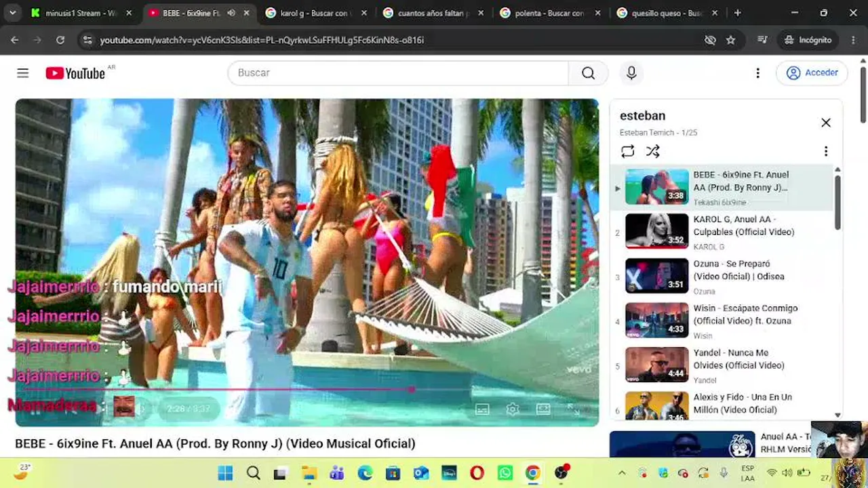Play Yandel - Nunca Me Olvides video
The height and width of the screenshot is (488, 868).
722,365
